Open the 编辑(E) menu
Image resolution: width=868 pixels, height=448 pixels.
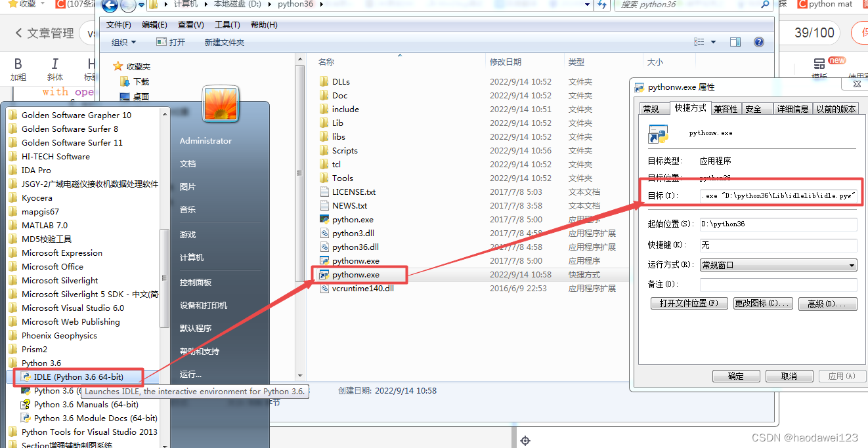pos(154,25)
